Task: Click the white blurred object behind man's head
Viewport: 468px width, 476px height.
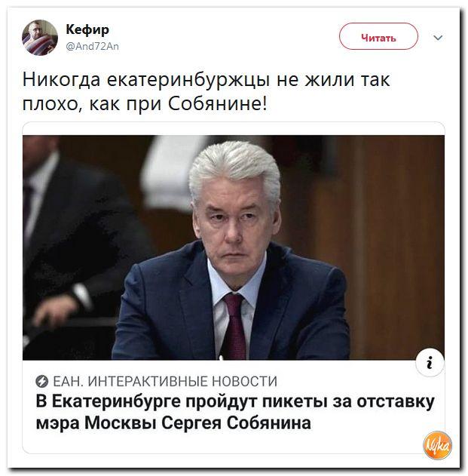Action: [170, 170]
